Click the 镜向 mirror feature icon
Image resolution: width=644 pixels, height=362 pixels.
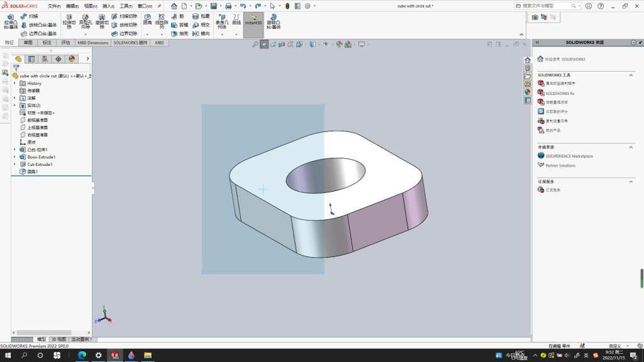(201, 34)
